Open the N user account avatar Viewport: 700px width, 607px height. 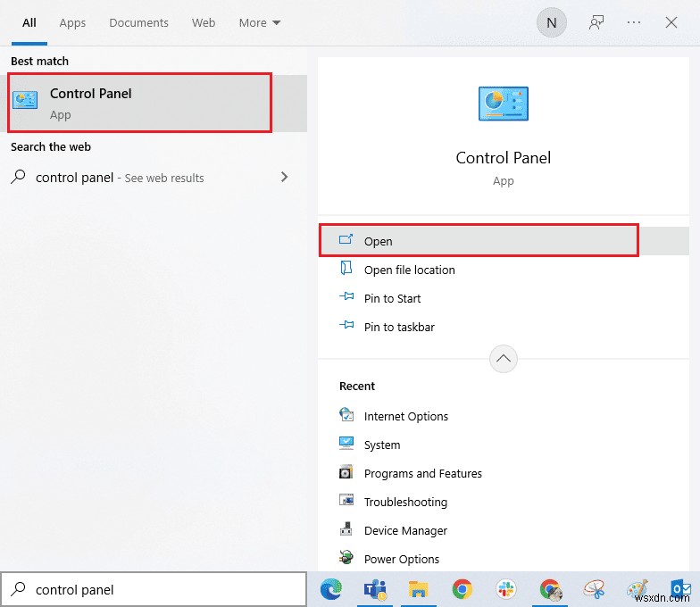[x=552, y=23]
